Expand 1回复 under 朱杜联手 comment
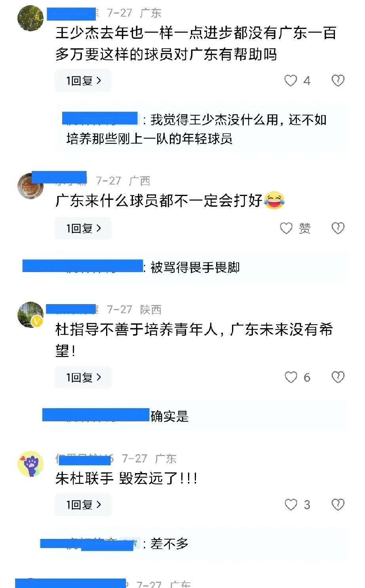 [83, 504]
